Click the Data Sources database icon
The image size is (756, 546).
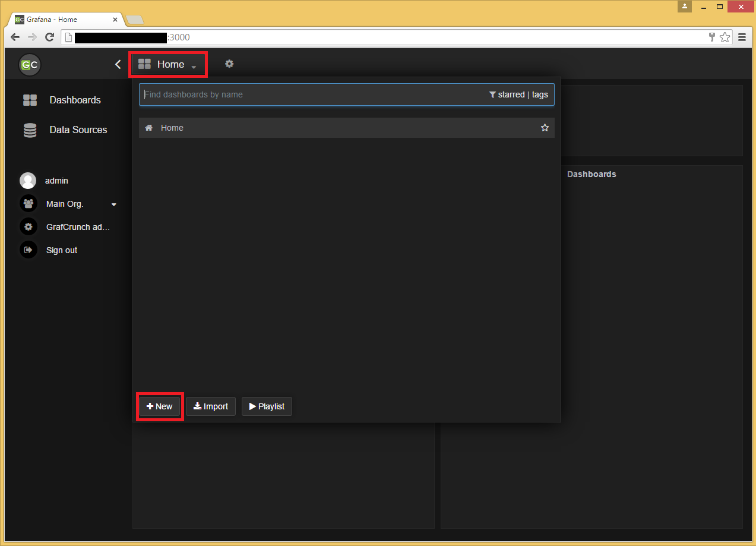pyautogui.click(x=30, y=130)
